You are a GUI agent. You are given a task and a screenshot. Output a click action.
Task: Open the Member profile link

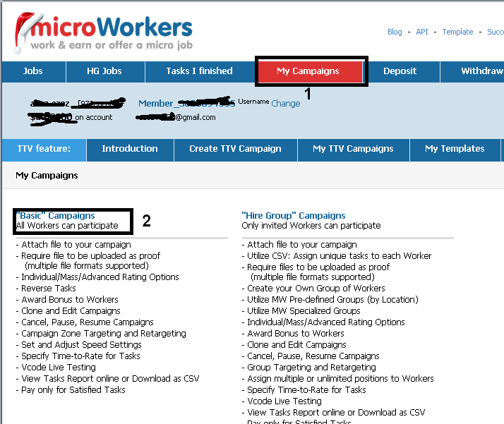186,103
